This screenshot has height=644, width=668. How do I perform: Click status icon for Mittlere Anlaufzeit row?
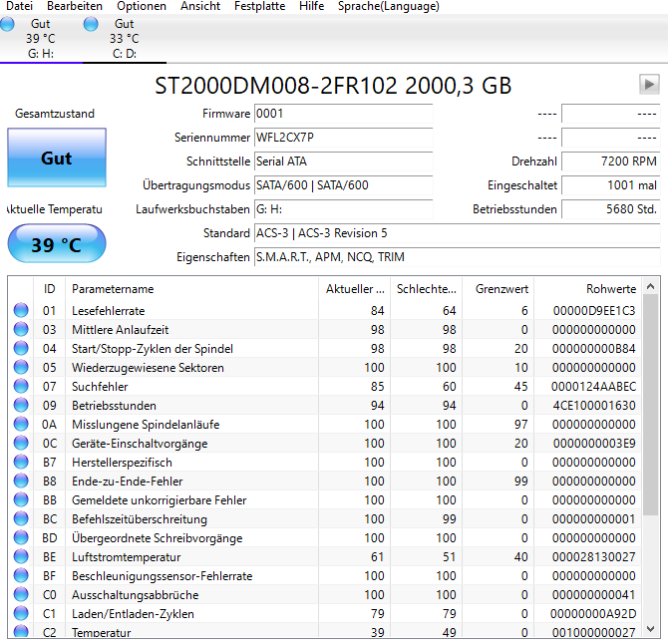coord(21,329)
